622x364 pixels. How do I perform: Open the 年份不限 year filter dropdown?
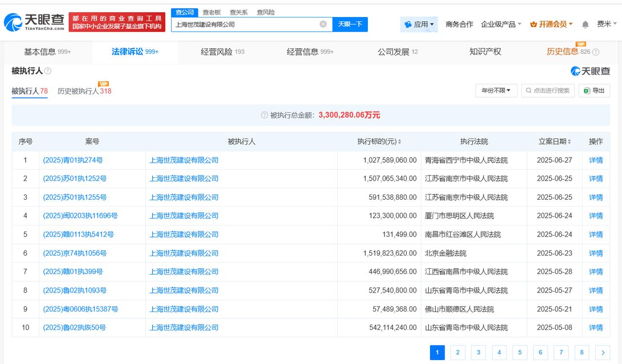coord(496,90)
